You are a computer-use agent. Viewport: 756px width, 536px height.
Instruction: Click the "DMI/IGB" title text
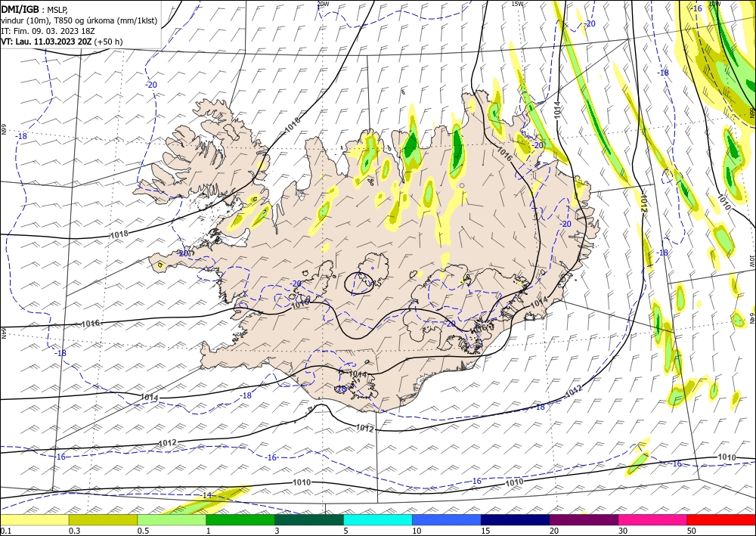coord(20,8)
